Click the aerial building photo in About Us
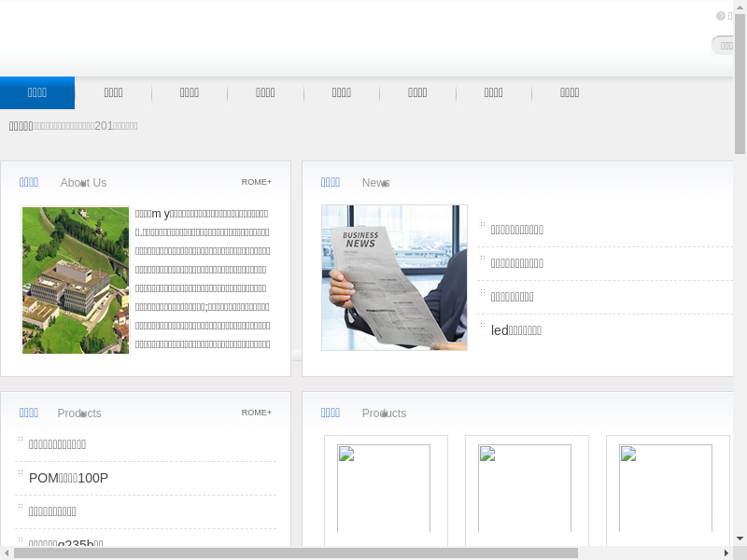 coord(76,280)
